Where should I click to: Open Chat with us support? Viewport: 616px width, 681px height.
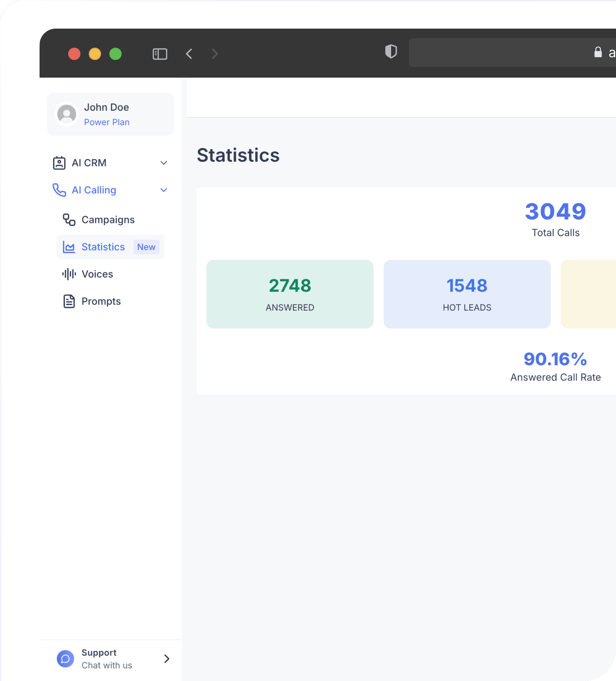107,665
